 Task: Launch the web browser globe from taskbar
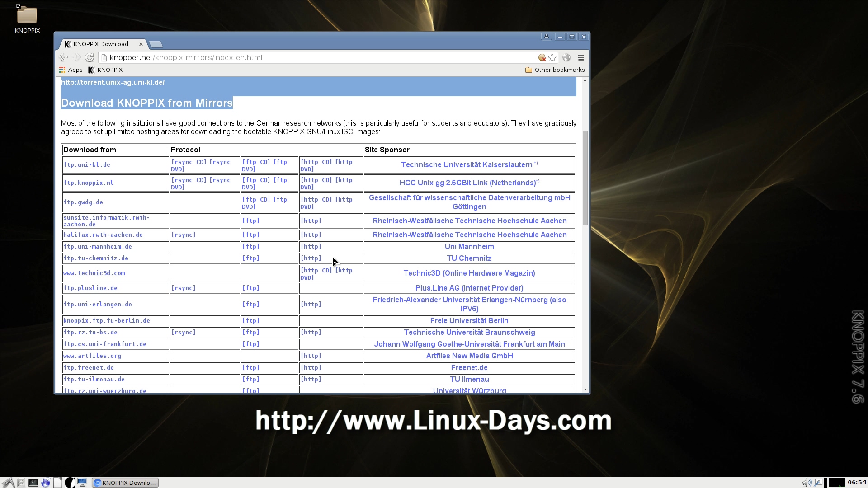tap(46, 483)
